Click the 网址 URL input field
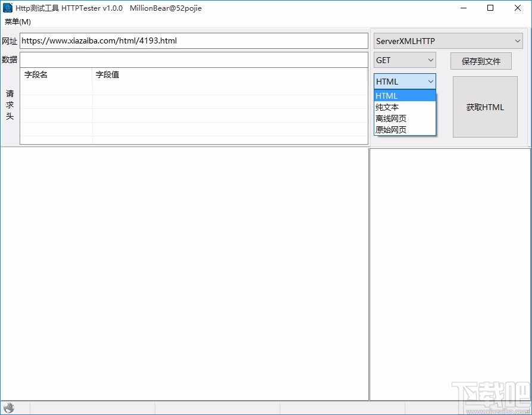 [193, 40]
